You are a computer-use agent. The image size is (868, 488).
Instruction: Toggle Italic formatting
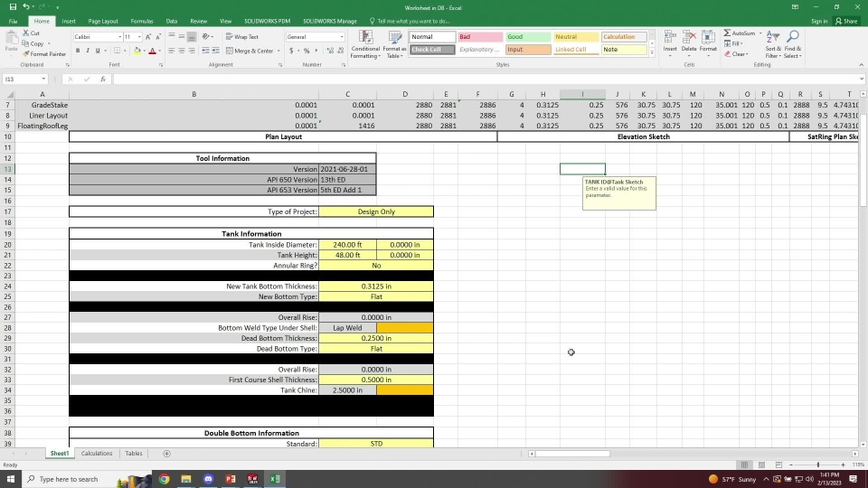point(88,51)
